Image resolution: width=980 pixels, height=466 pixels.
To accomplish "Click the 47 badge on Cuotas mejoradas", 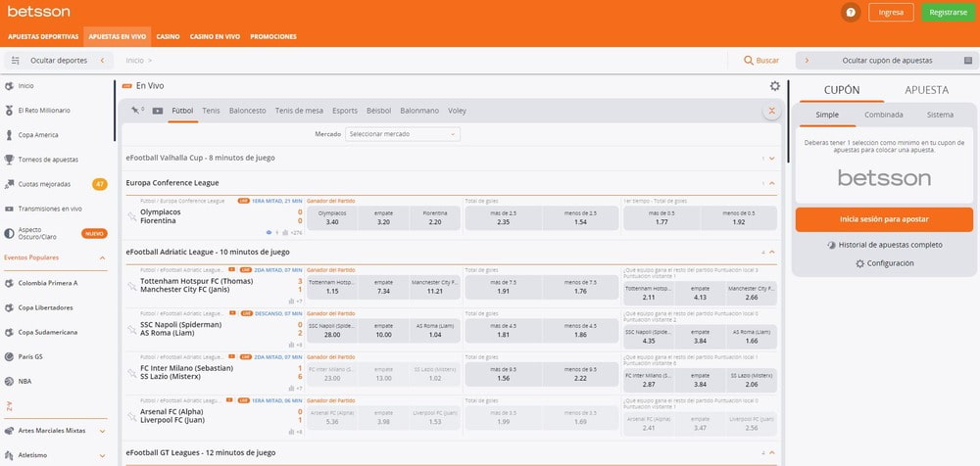I will [99, 184].
